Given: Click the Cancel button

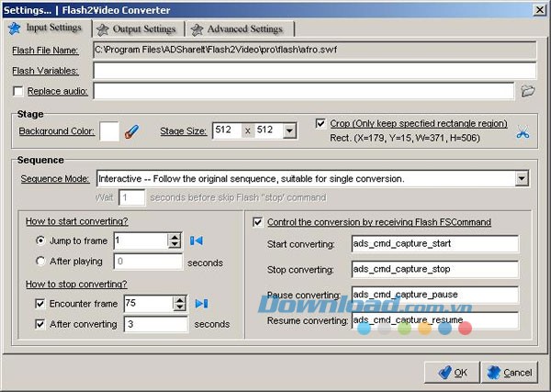Looking at the screenshot, I should [x=510, y=373].
